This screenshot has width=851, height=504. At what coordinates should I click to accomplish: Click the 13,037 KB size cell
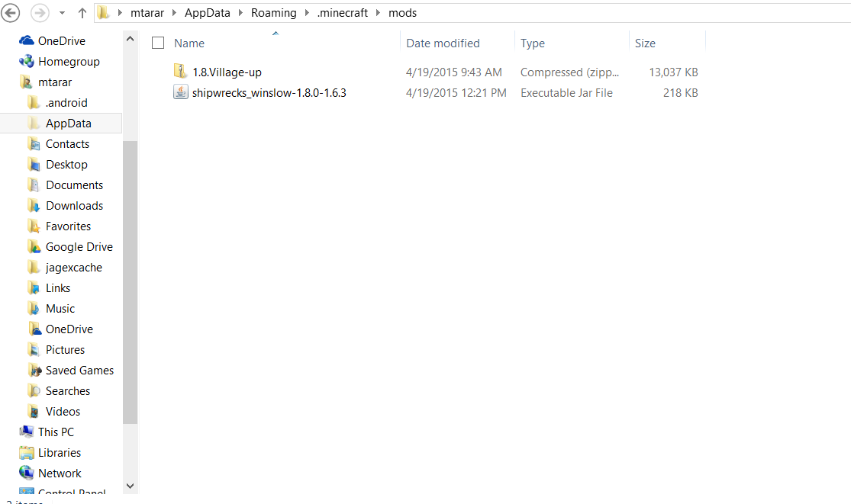coord(673,72)
